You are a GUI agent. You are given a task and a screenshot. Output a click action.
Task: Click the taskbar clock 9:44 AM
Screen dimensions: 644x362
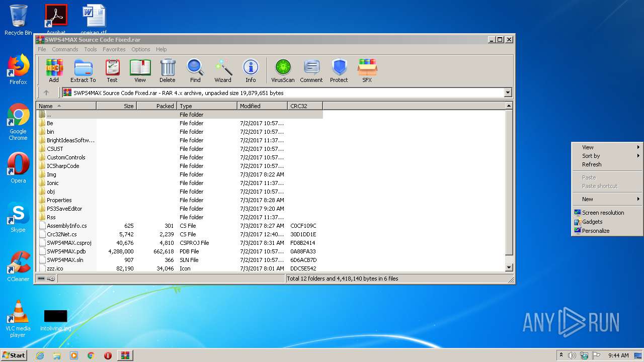618,355
